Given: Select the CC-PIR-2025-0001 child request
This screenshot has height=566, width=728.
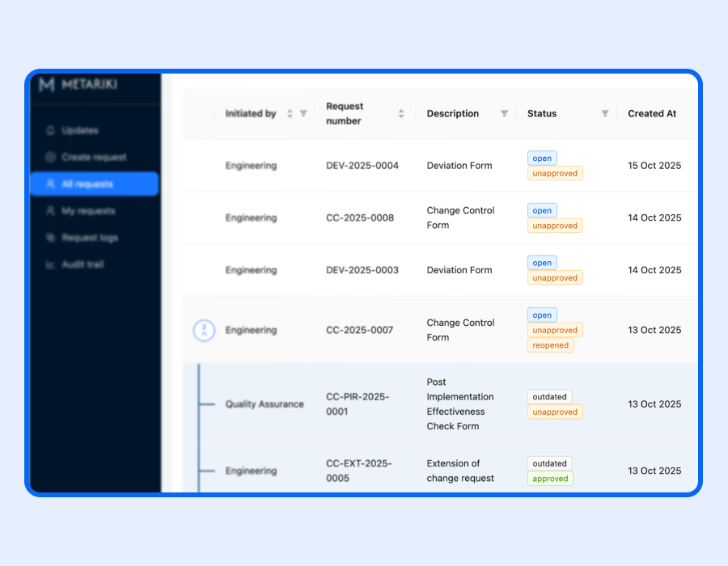Looking at the screenshot, I should click(x=358, y=404).
